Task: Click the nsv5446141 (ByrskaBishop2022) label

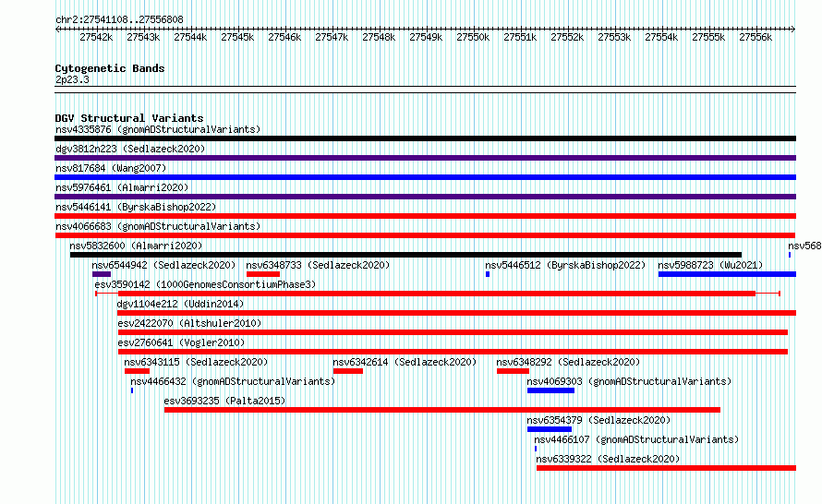Action: click(x=136, y=207)
